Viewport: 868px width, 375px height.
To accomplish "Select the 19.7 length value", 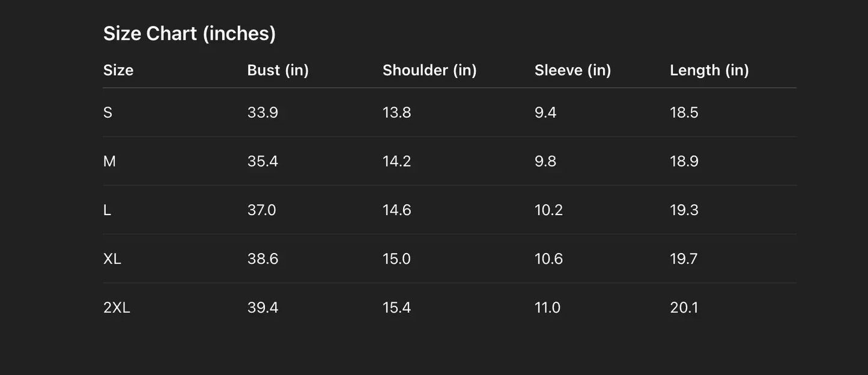I will pos(684,258).
